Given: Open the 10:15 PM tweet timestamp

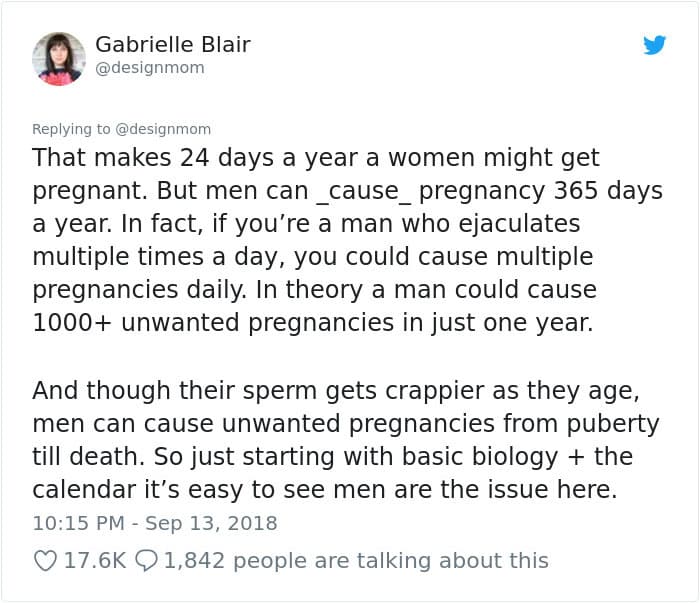Looking at the screenshot, I should pyautogui.click(x=79, y=523).
